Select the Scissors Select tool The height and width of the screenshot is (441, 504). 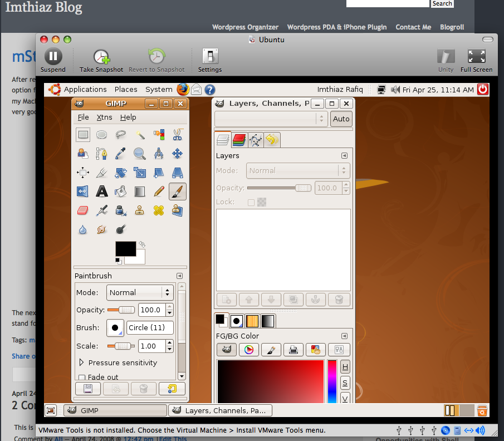pos(178,135)
